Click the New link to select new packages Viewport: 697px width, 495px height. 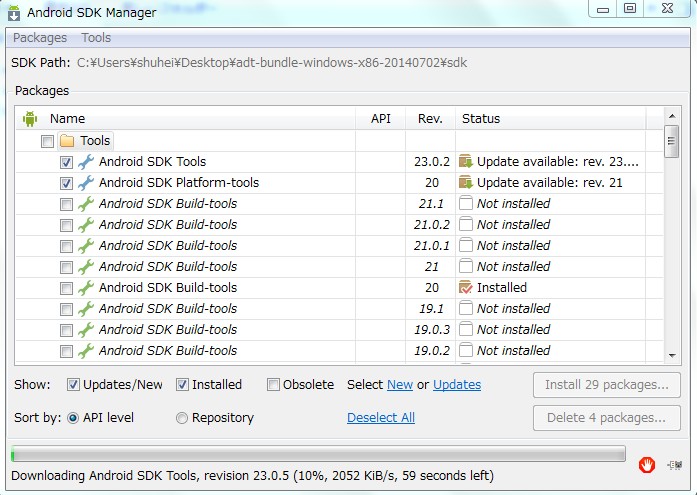(x=400, y=385)
